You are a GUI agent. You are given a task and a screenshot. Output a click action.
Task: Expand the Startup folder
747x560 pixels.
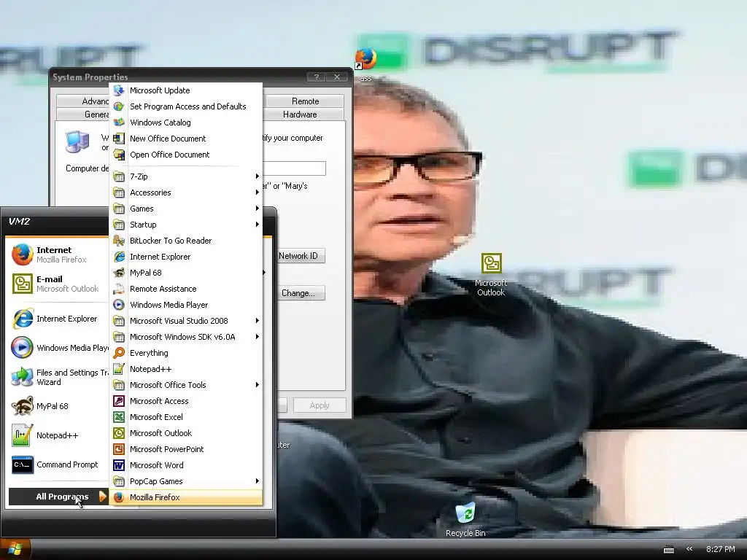[186, 225]
